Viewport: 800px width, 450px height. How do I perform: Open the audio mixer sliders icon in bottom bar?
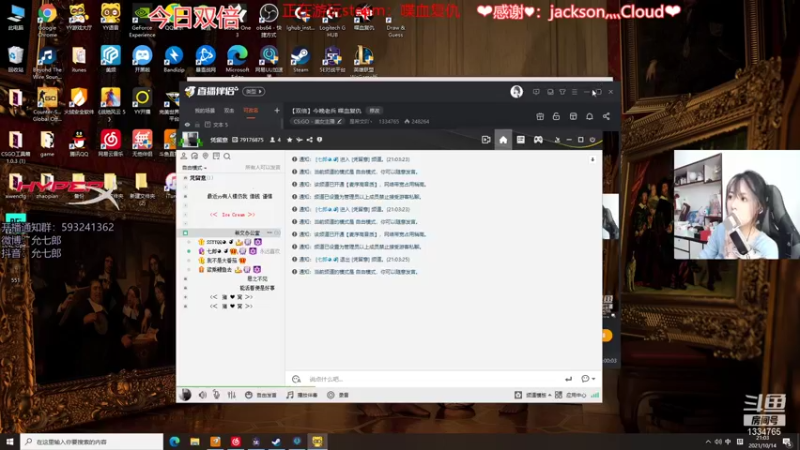click(x=232, y=395)
